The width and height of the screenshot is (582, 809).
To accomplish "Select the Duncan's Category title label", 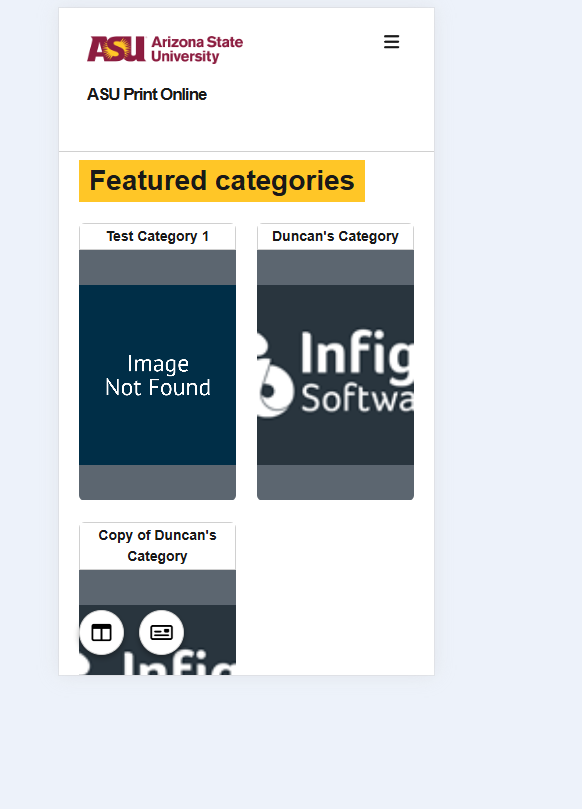I will coord(335,236).
